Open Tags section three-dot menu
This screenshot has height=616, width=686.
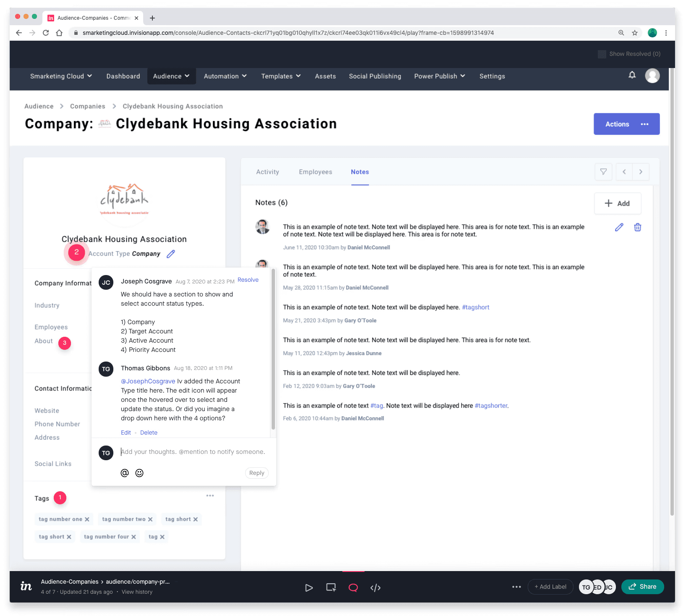tap(210, 496)
